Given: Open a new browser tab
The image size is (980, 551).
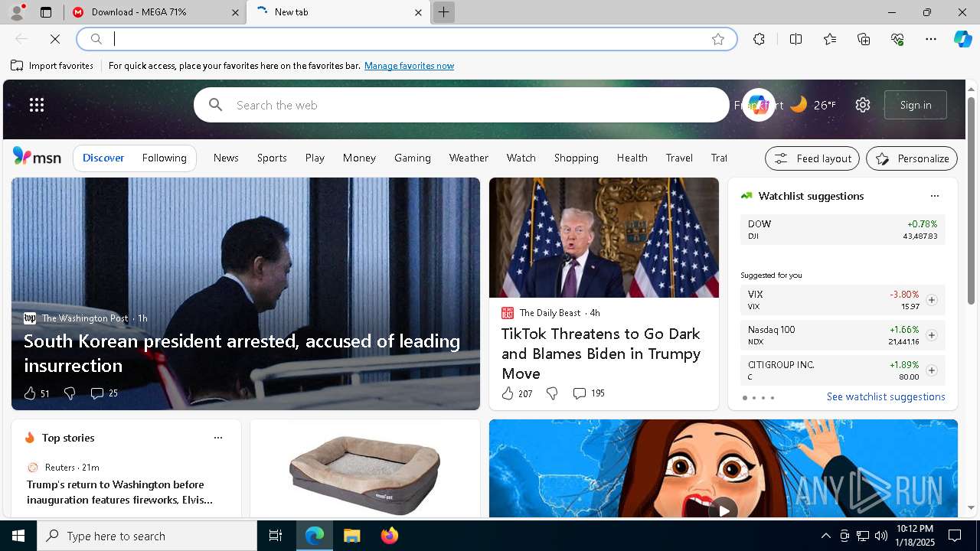Looking at the screenshot, I should tap(443, 12).
